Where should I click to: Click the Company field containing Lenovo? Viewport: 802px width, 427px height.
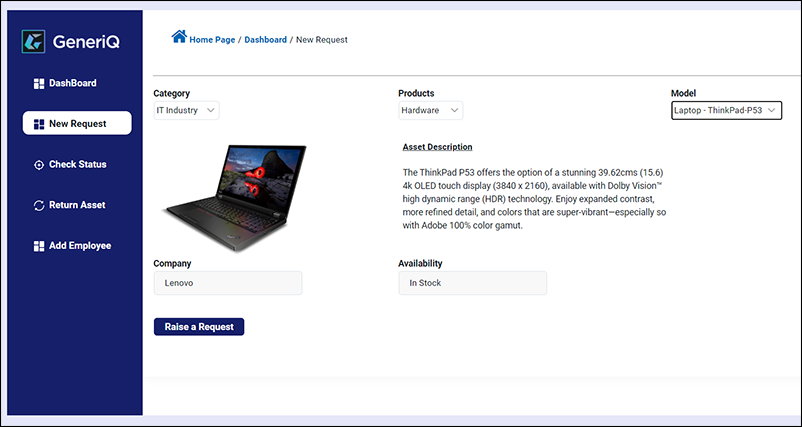click(x=228, y=283)
